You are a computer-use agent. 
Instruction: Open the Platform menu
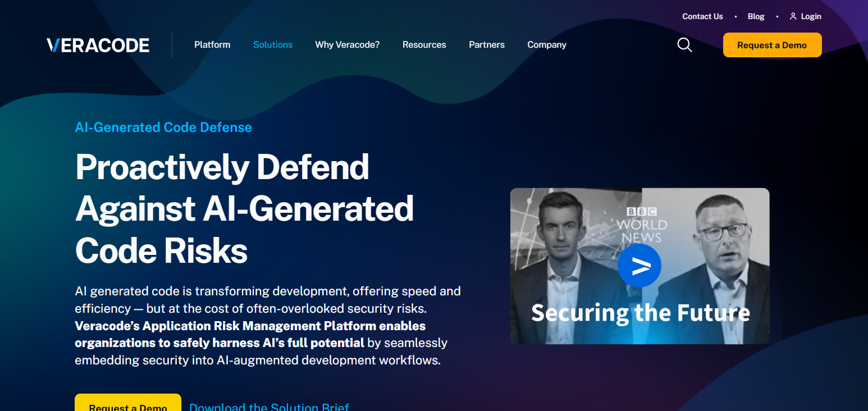point(212,45)
